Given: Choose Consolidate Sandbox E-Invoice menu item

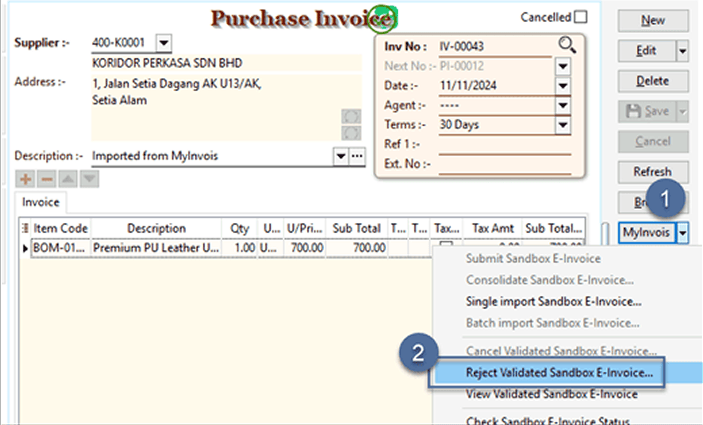Looking at the screenshot, I should (x=550, y=280).
